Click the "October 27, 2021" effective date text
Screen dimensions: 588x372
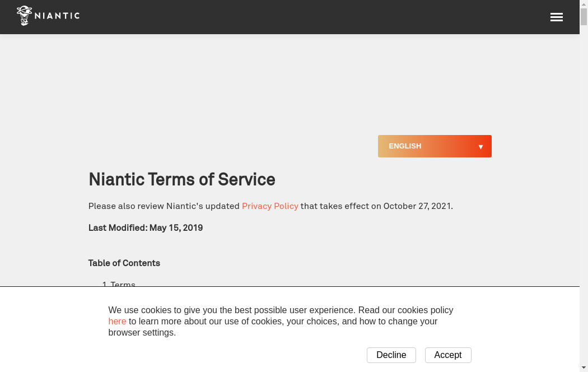(x=417, y=206)
